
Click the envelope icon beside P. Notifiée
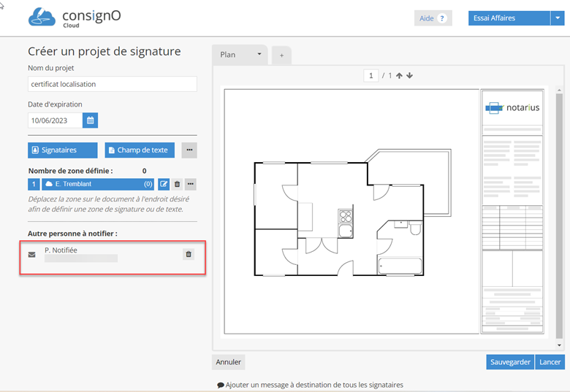(x=31, y=255)
